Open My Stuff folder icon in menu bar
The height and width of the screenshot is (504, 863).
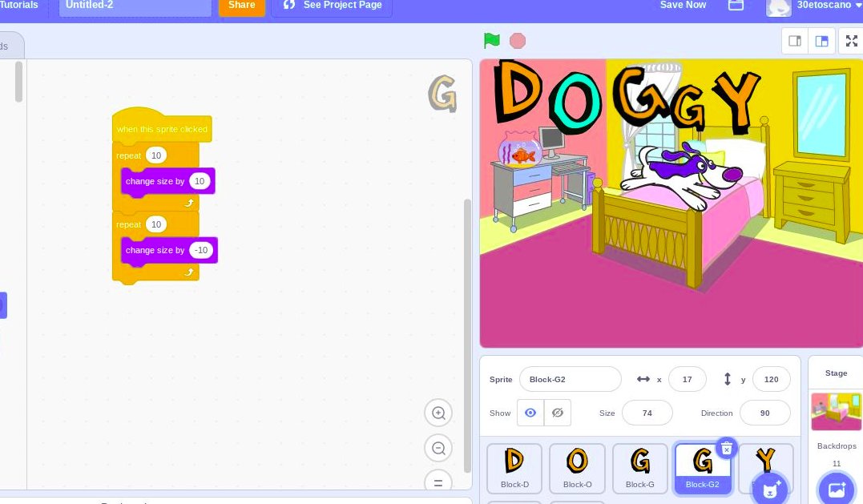point(736,5)
